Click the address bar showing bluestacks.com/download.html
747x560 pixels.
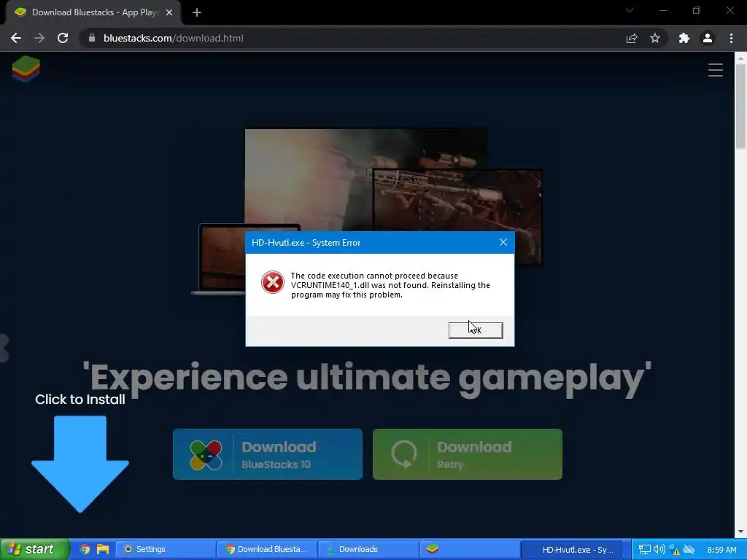352,38
